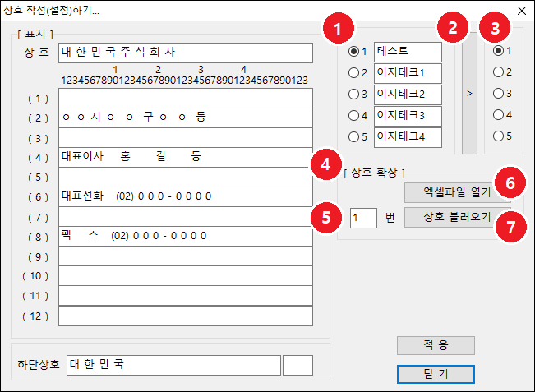Click the 적용 button

click(436, 345)
